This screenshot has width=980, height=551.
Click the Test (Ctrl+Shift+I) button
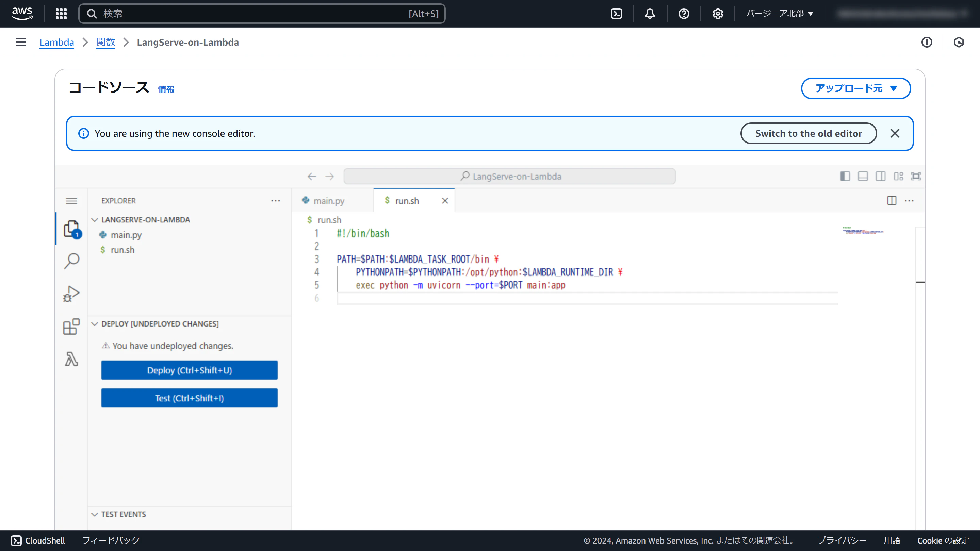click(190, 398)
